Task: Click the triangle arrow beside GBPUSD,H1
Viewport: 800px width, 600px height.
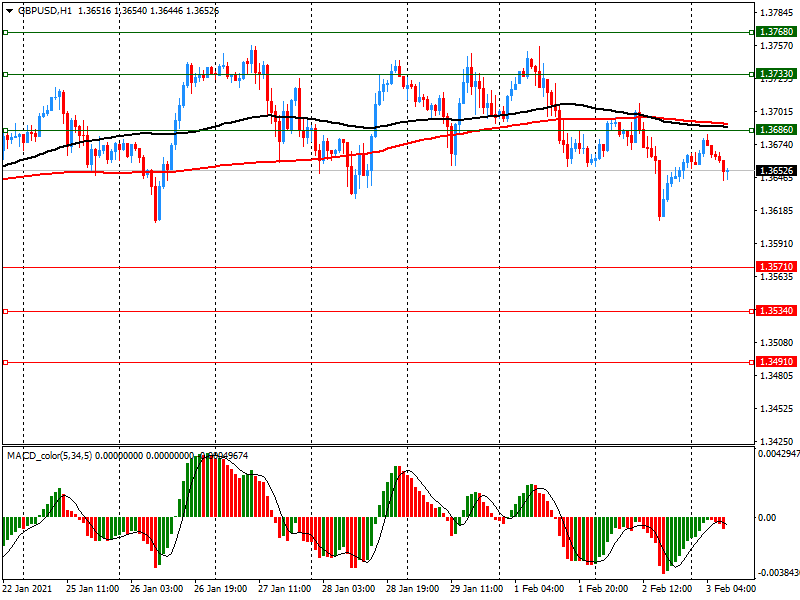Action: pos(9,10)
